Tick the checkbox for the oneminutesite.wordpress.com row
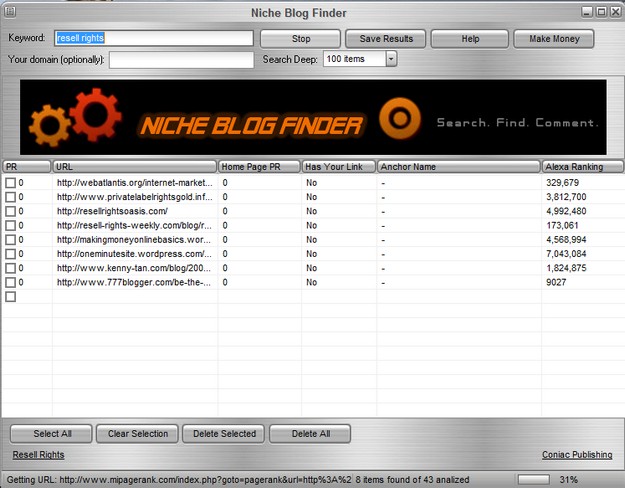Viewport: 625px width, 488px height. pos(11,254)
